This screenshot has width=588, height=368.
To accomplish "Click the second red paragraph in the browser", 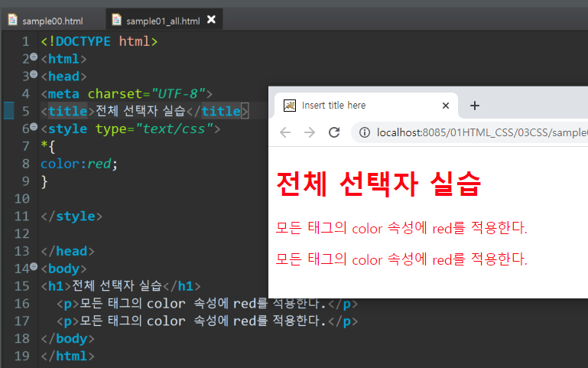I will tap(401, 259).
